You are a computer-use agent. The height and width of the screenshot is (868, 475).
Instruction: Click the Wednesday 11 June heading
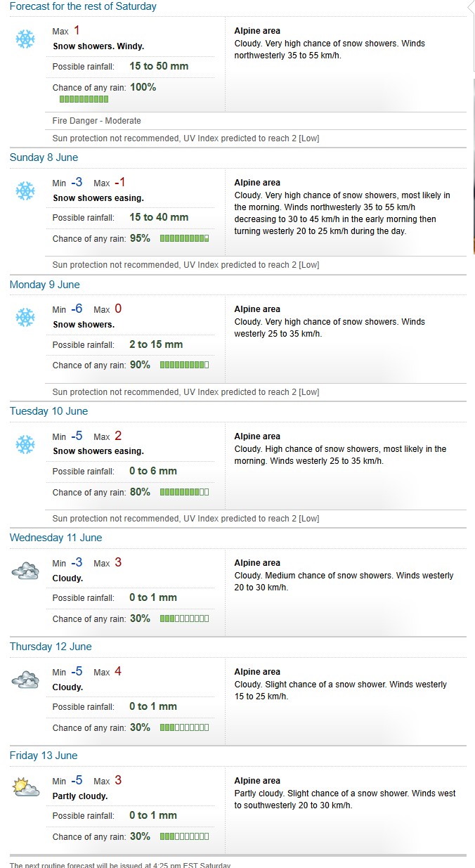tap(56, 538)
